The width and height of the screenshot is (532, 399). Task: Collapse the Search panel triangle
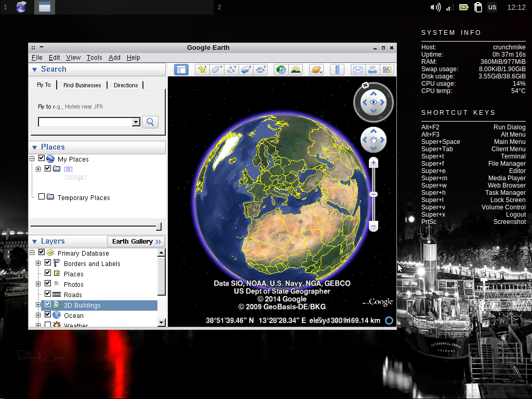(34, 70)
